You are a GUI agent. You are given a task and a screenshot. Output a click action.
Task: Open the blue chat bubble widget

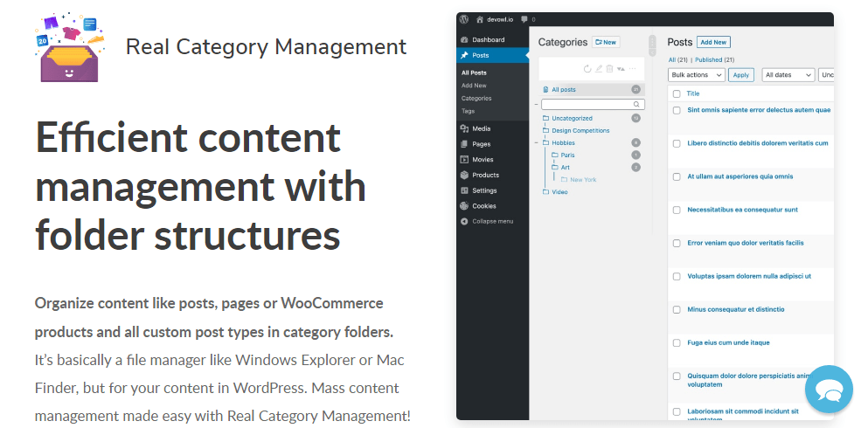click(829, 390)
